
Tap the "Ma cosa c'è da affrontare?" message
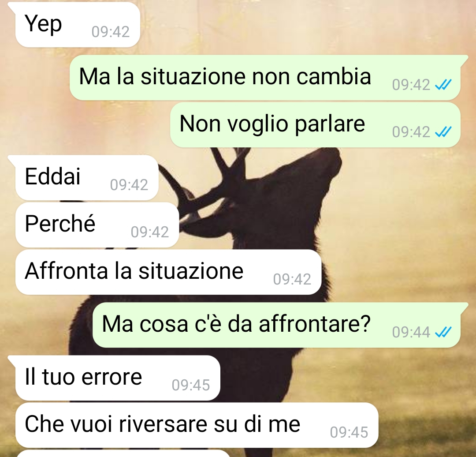pyautogui.click(x=276, y=325)
